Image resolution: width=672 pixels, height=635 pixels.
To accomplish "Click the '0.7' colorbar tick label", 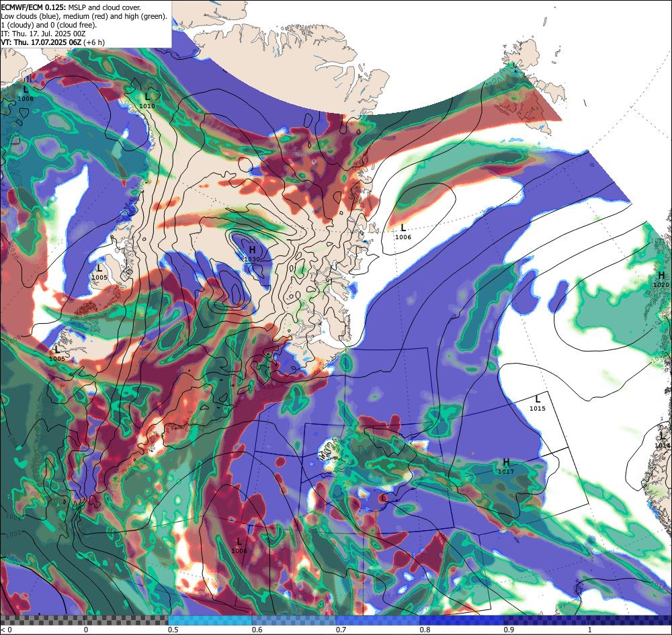I will tap(341, 630).
